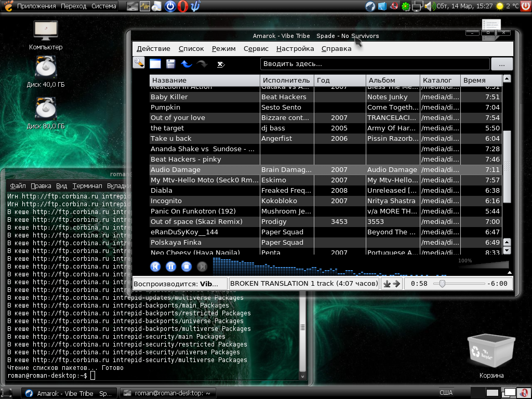Screen dimensions: 532x399
Task: Stop playback in Amarok
Action: point(187,267)
